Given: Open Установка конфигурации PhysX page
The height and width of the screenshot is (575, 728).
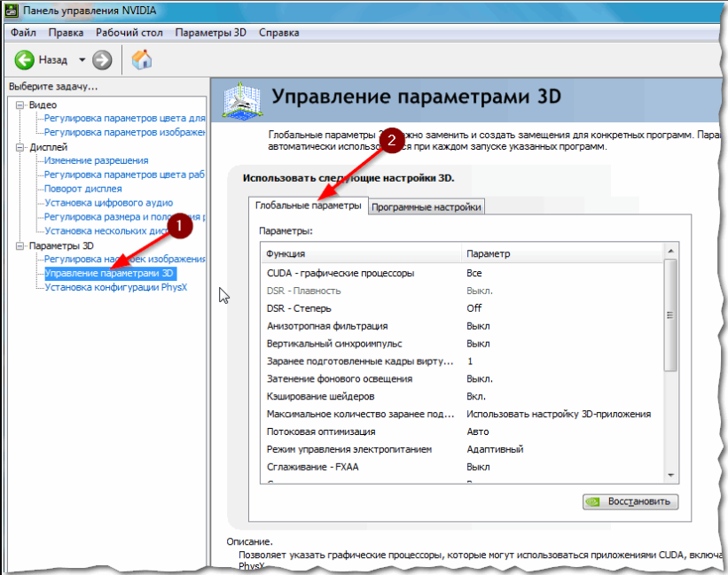Looking at the screenshot, I should tap(119, 288).
